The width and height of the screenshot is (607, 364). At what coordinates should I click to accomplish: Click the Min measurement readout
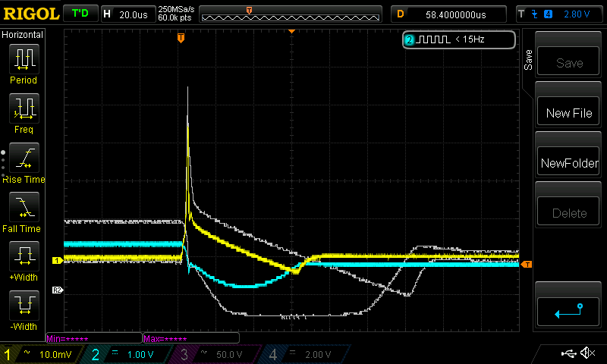pos(94,338)
